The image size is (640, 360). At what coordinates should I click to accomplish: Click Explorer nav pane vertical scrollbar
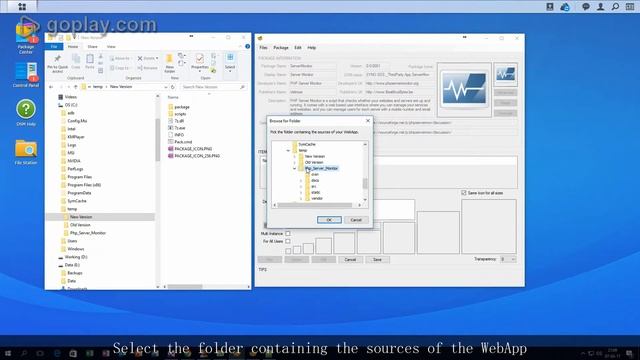(x=158, y=140)
